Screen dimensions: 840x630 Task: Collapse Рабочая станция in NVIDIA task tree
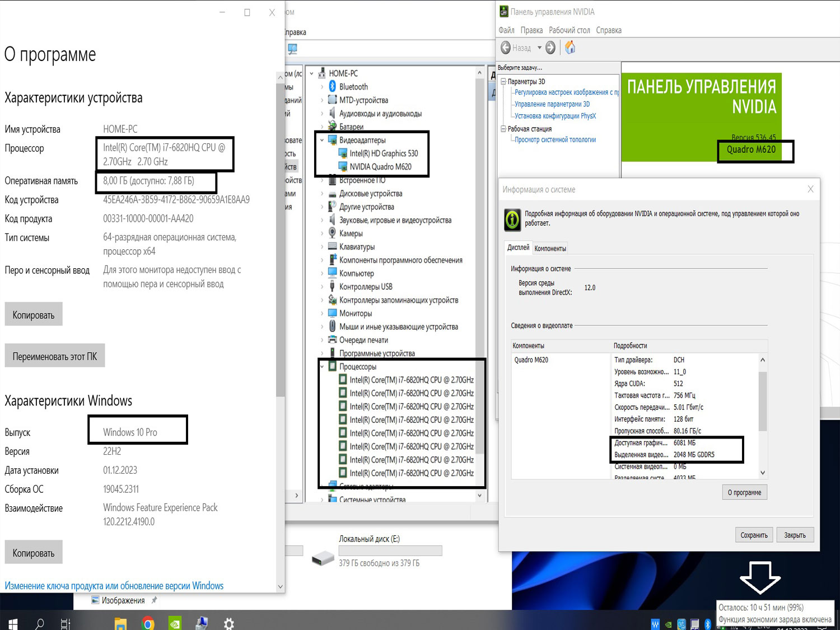[x=503, y=128]
